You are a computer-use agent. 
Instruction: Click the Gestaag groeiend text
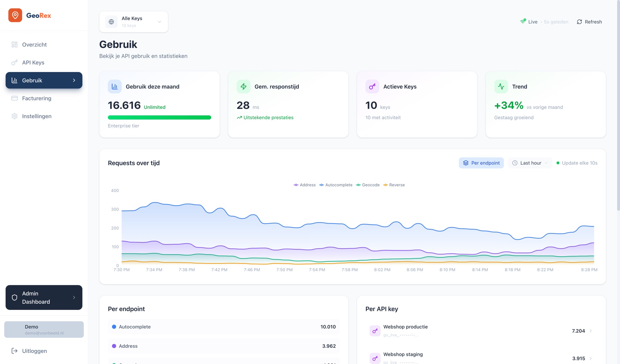click(514, 117)
